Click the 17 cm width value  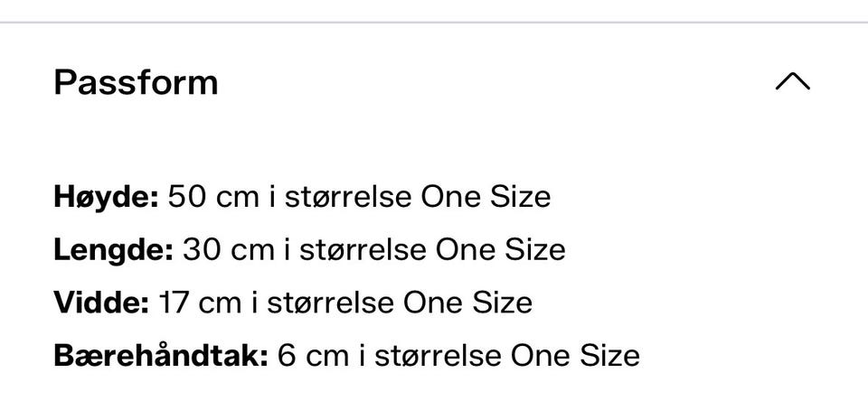click(x=200, y=303)
